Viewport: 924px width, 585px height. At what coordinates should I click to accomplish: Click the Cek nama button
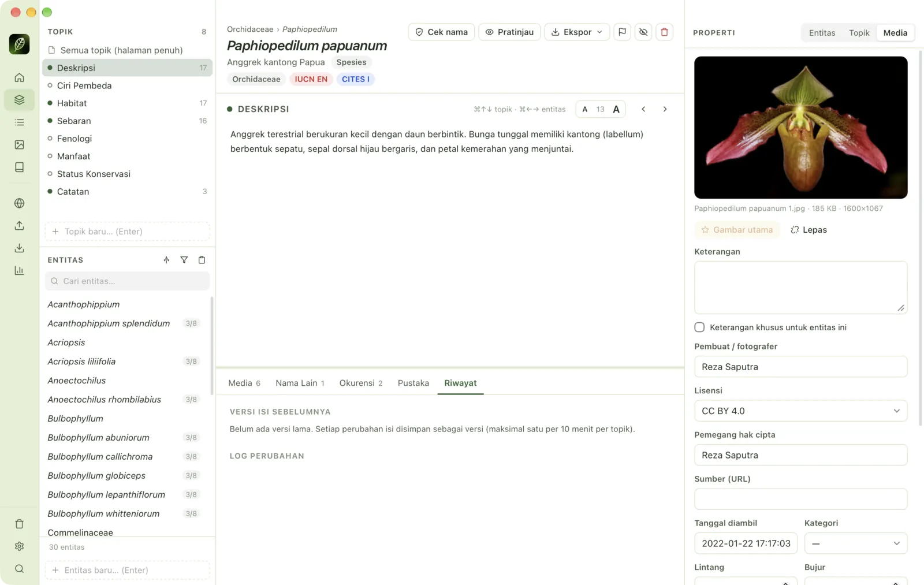(441, 32)
